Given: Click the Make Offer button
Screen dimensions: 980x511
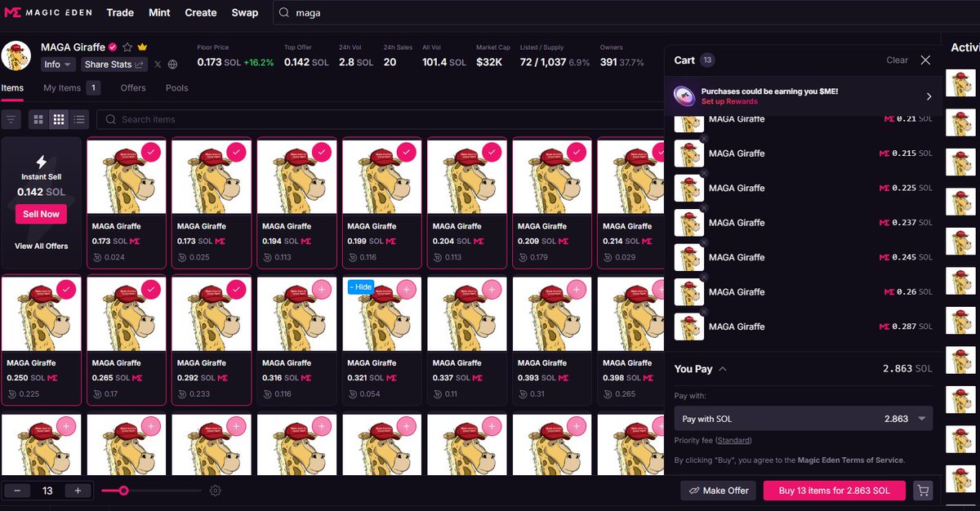Looking at the screenshot, I should click(x=719, y=491).
